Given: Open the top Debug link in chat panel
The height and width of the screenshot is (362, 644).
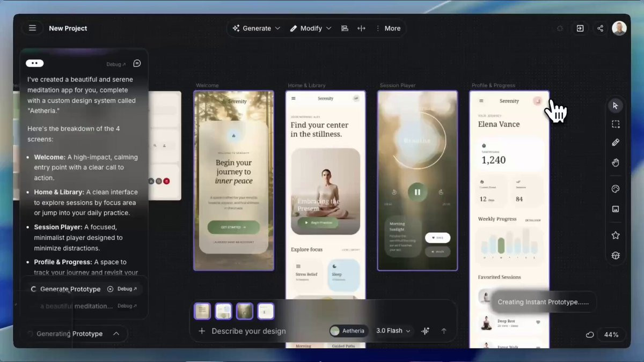Looking at the screenshot, I should click(116, 64).
